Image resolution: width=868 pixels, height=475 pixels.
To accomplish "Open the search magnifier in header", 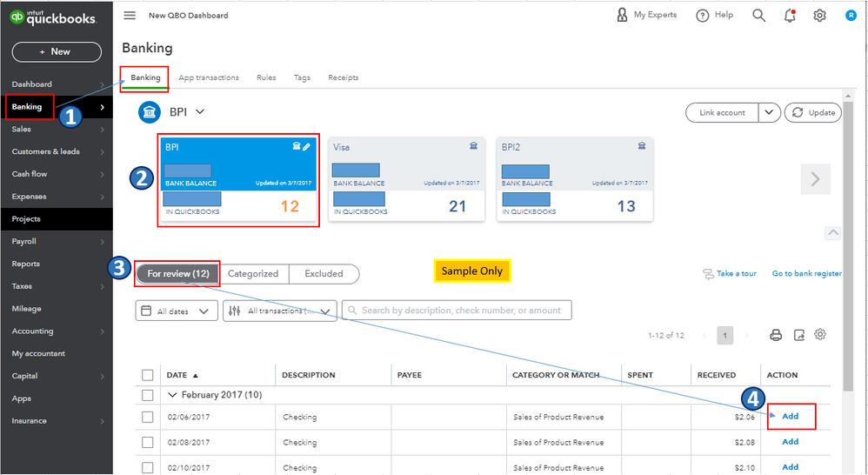I will pos(759,16).
